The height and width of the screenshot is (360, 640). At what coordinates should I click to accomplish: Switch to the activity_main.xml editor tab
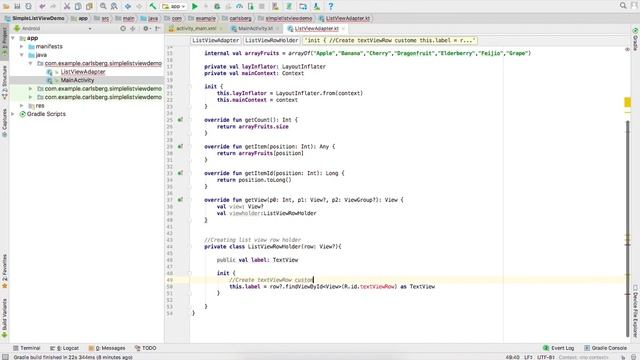point(196,29)
